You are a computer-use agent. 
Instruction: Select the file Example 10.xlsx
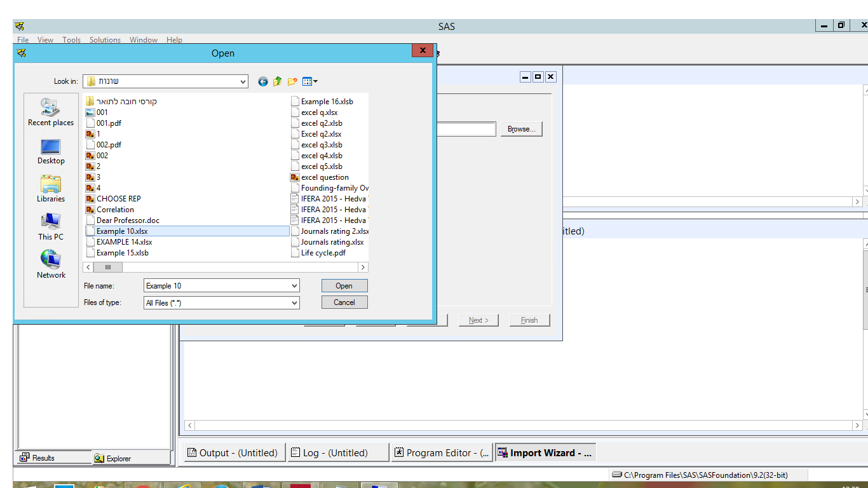(187, 231)
